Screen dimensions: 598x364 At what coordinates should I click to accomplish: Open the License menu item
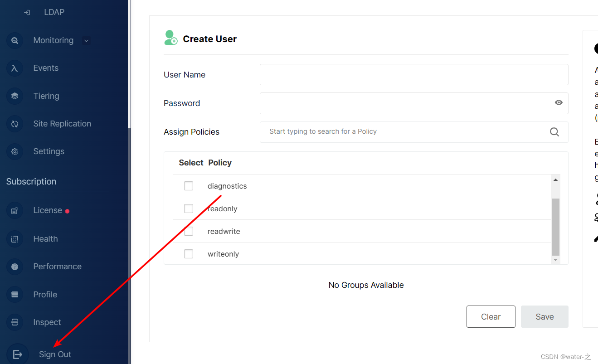pos(48,210)
